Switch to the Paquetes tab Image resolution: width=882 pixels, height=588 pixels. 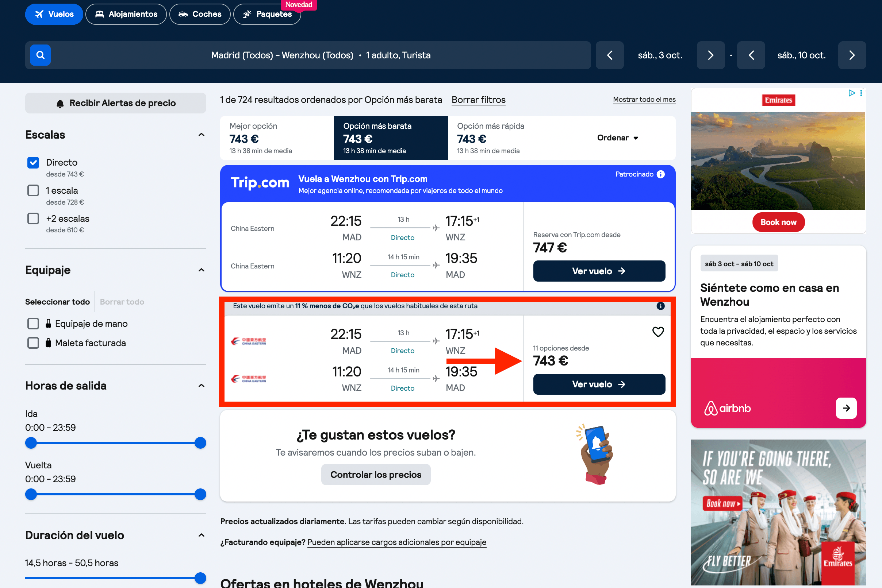tap(267, 14)
